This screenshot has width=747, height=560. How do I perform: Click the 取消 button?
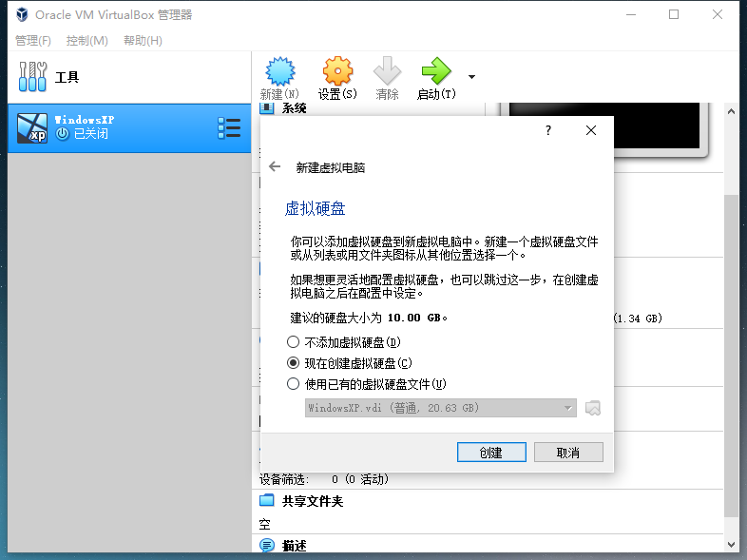[x=568, y=453]
